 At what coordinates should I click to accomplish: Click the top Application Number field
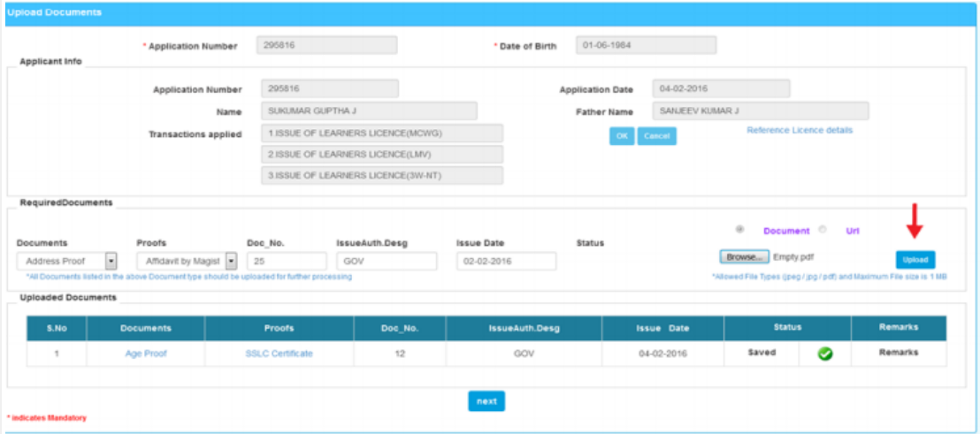pyautogui.click(x=326, y=45)
